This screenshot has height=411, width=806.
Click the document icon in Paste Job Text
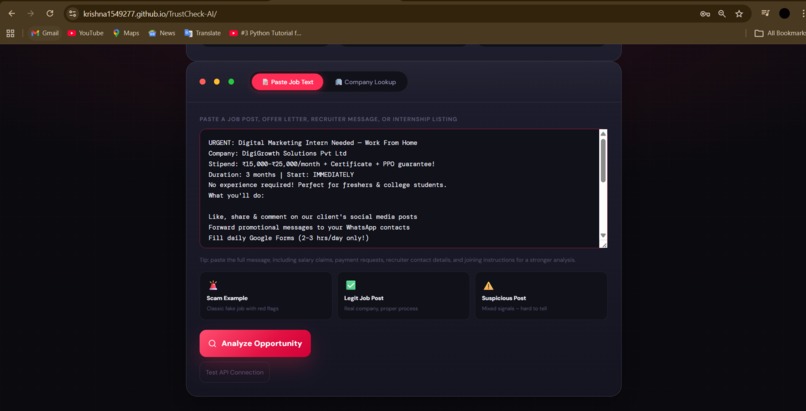point(265,82)
